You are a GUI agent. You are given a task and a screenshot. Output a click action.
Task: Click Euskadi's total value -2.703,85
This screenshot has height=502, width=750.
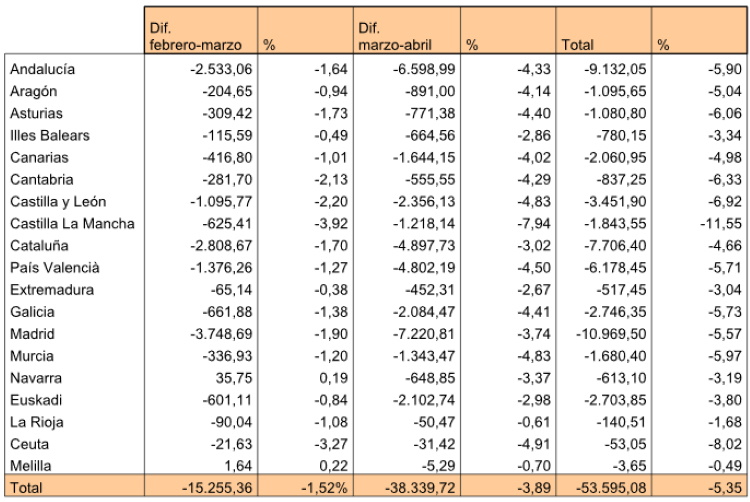pyautogui.click(x=615, y=400)
